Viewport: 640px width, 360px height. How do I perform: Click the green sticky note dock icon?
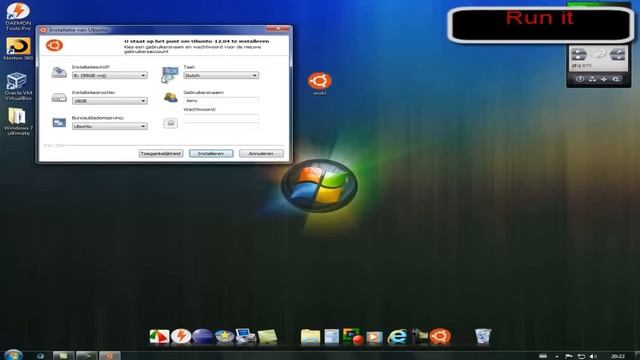267,337
